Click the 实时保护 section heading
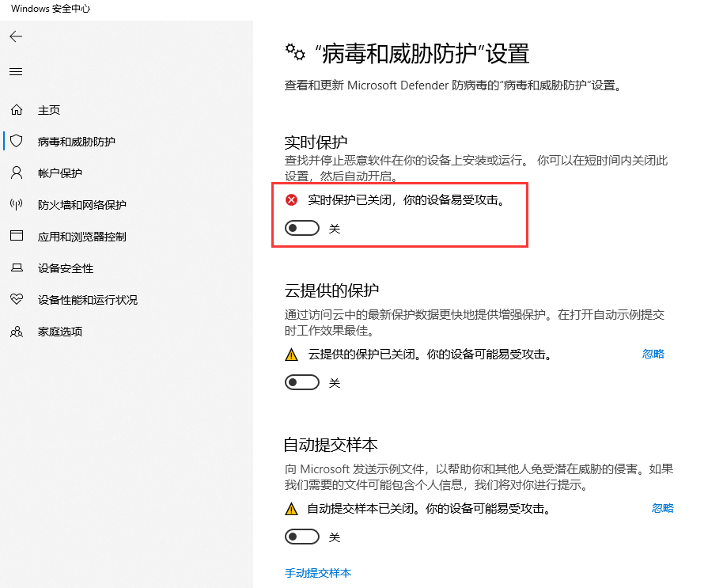The width and height of the screenshot is (723, 588). [x=316, y=142]
